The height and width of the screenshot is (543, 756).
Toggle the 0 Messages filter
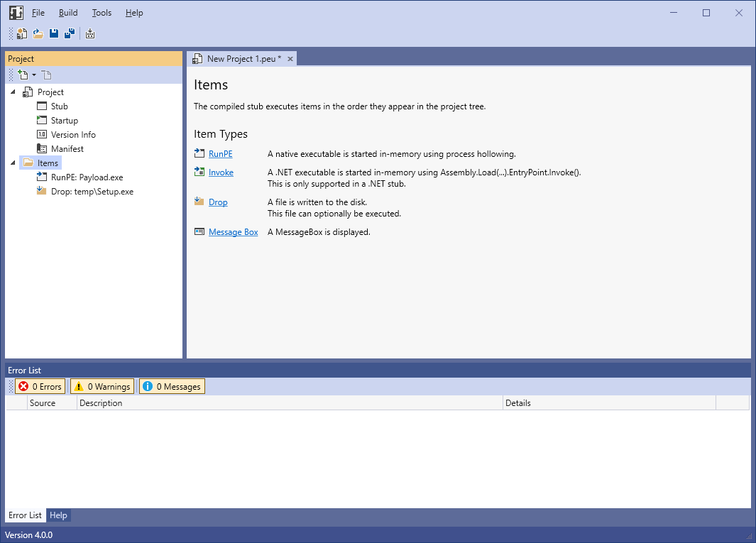click(172, 387)
